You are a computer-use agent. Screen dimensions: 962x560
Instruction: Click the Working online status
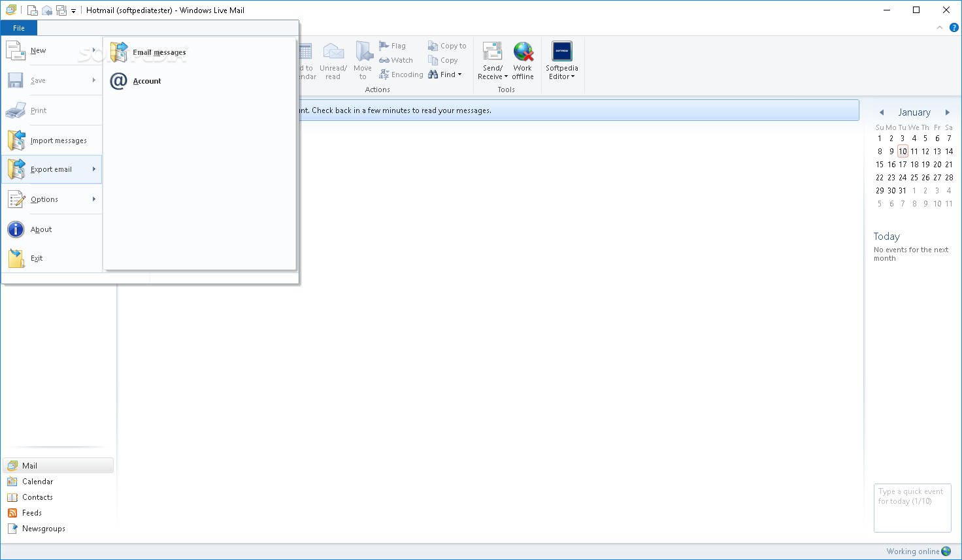[x=913, y=552]
